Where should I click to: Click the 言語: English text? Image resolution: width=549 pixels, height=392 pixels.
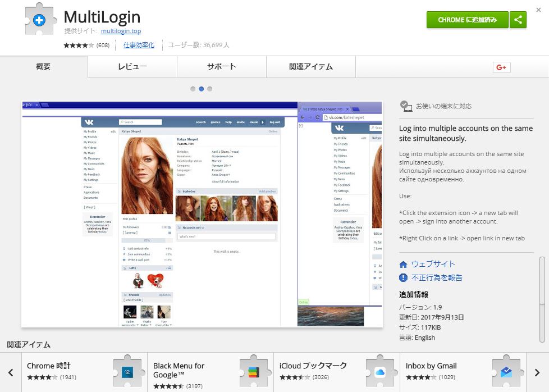(417, 338)
